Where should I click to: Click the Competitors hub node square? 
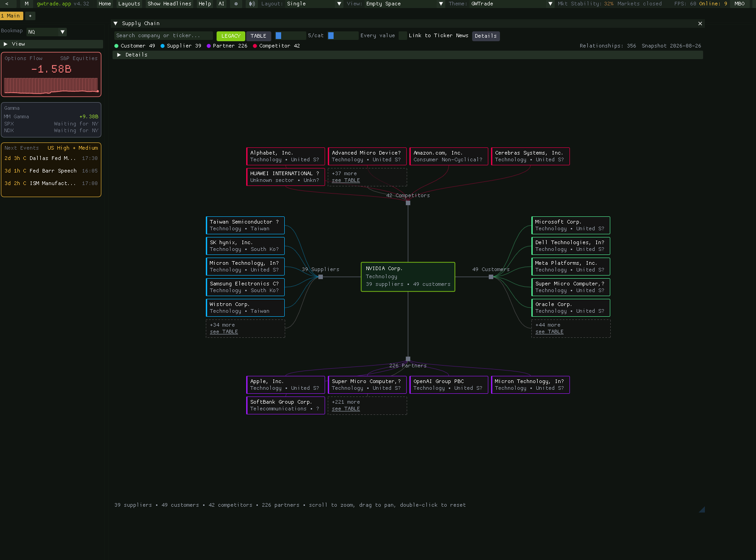click(408, 203)
